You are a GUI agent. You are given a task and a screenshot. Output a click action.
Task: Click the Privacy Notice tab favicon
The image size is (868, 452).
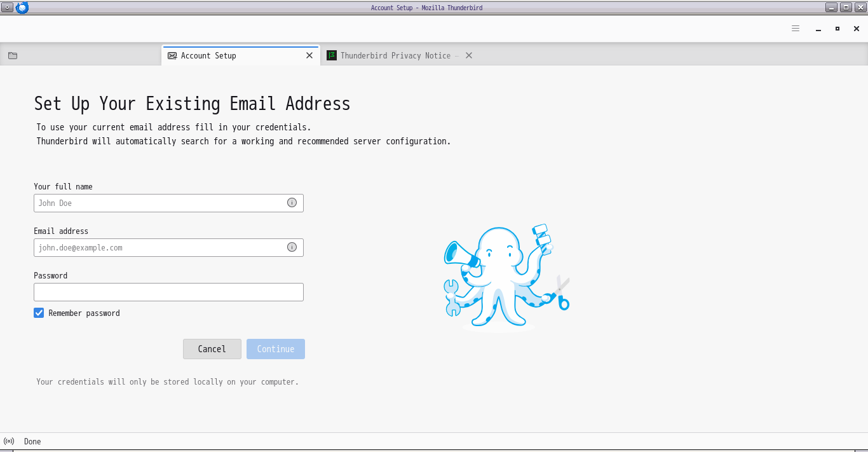click(332, 56)
